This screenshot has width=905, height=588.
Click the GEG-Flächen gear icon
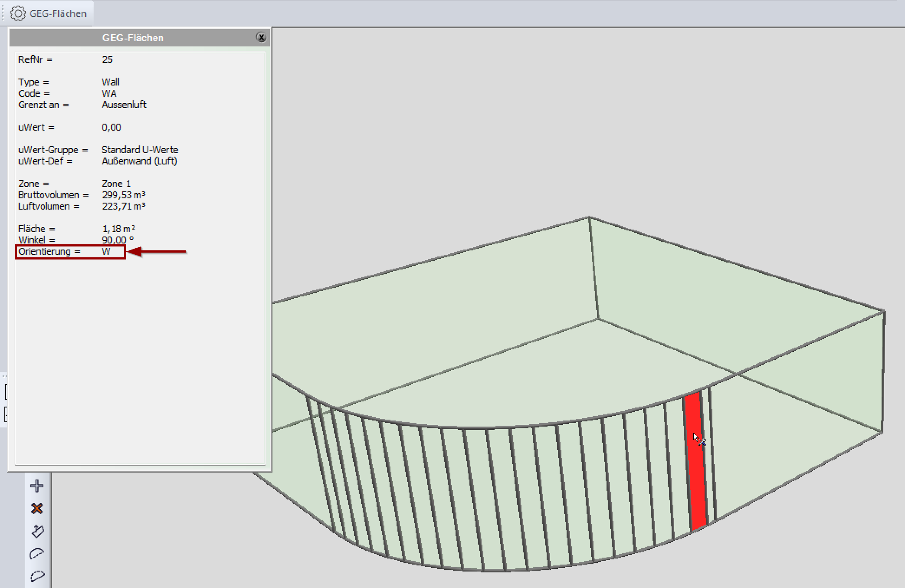pyautogui.click(x=18, y=13)
